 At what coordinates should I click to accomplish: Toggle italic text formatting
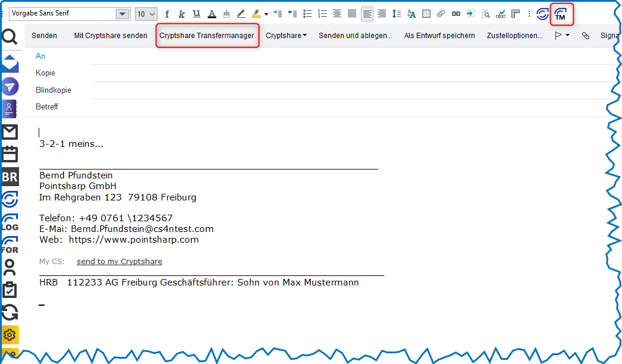click(x=182, y=14)
